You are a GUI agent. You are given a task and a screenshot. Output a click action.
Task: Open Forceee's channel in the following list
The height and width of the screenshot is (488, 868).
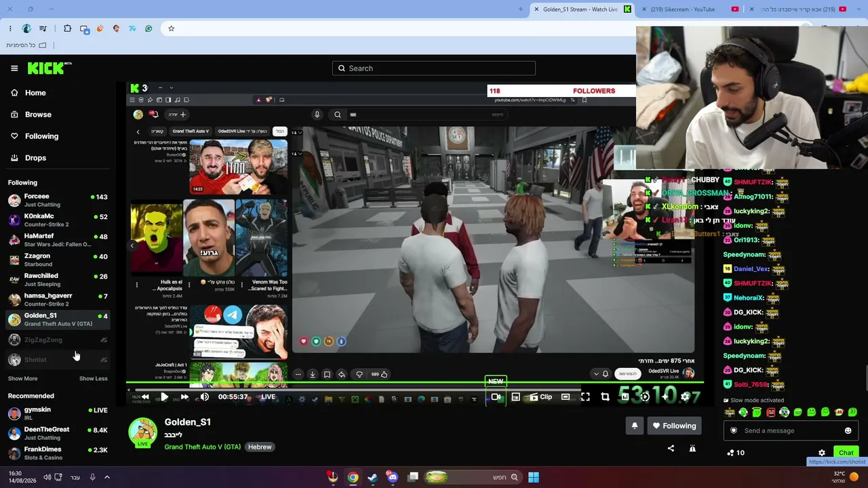[x=58, y=200]
